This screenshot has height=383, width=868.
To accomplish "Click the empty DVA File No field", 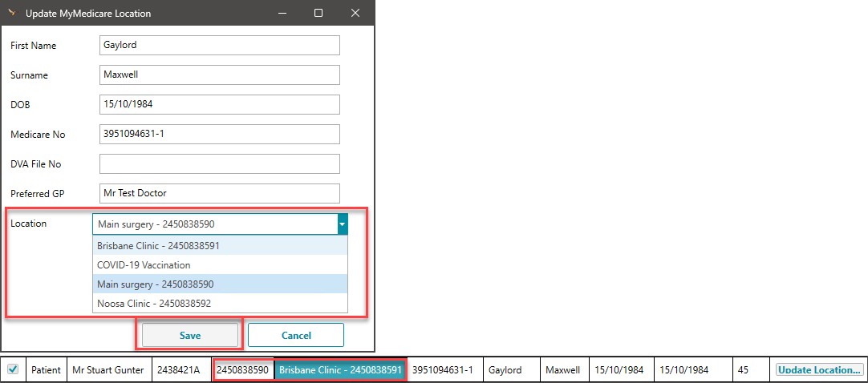I will (x=219, y=163).
